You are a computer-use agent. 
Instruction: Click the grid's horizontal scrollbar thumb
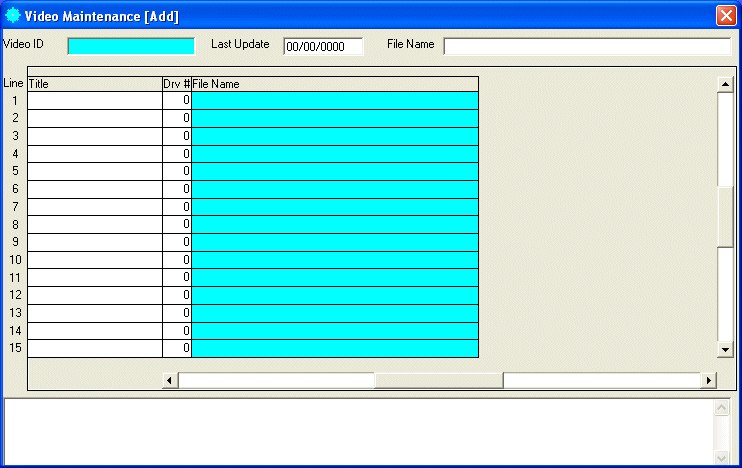[x=439, y=380]
